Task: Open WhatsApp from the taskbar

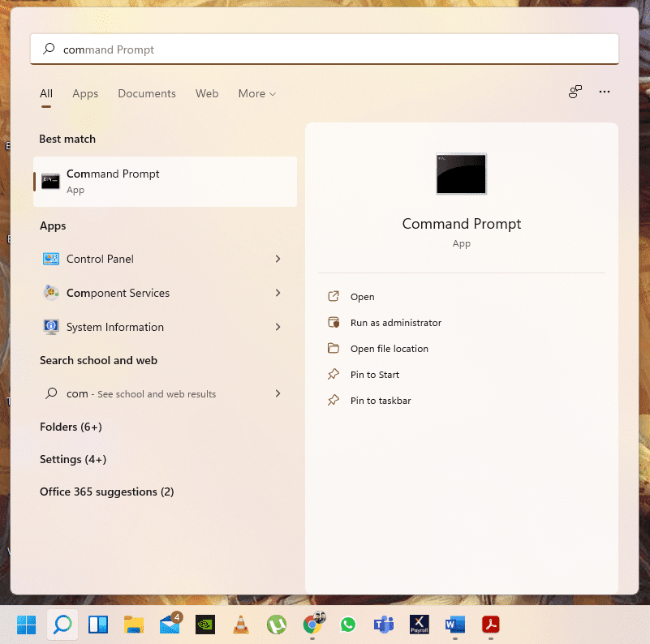Action: 347,625
